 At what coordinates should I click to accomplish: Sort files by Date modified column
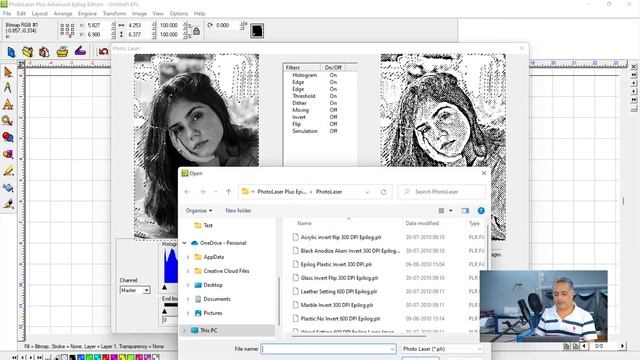click(422, 223)
